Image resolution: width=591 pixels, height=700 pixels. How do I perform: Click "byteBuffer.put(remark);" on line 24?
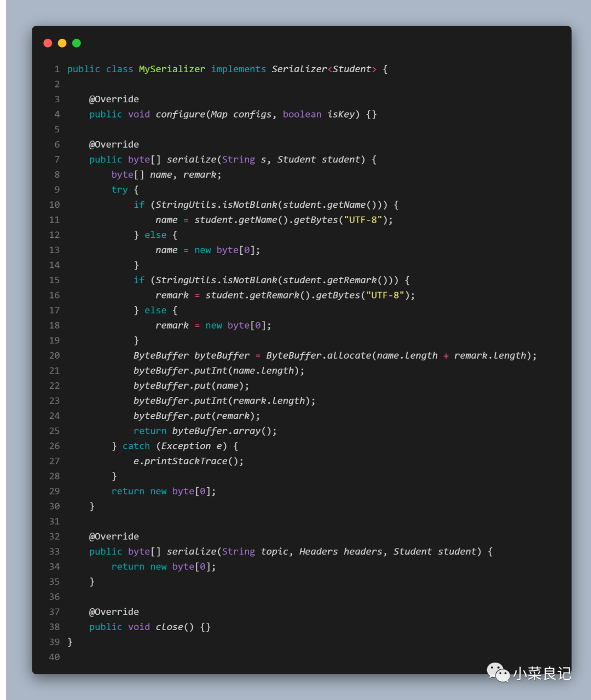(x=197, y=416)
